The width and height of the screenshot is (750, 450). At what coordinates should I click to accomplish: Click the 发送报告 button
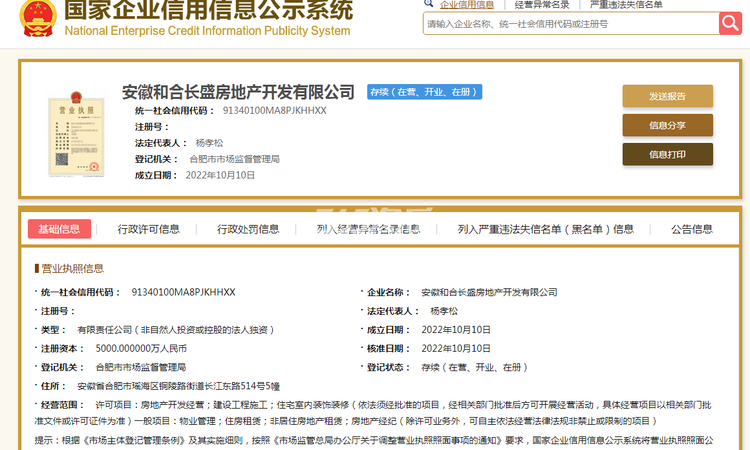pos(667,96)
